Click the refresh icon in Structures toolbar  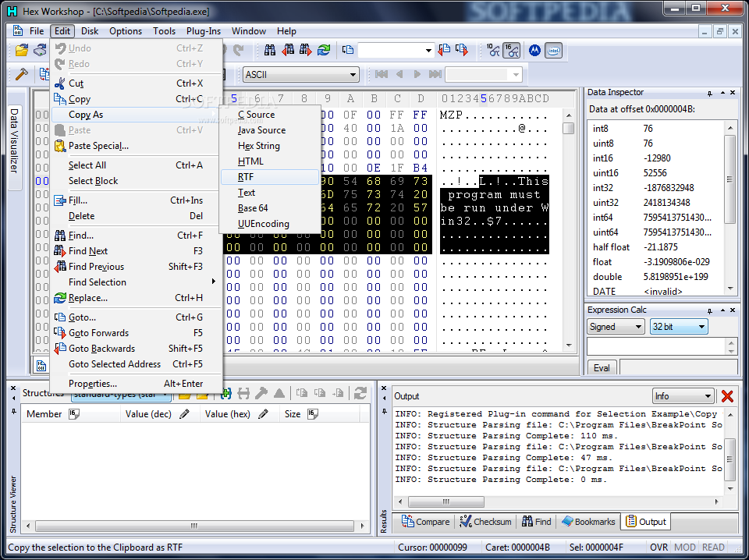click(x=360, y=393)
